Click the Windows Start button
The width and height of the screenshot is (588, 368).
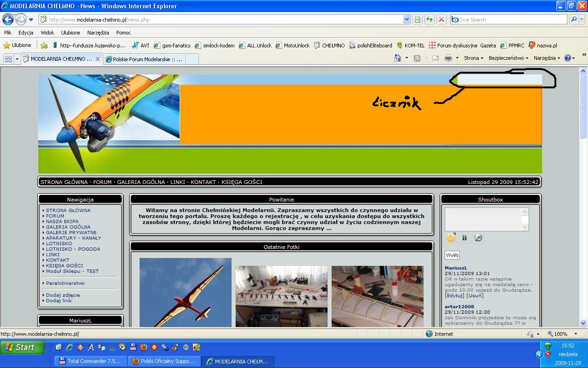click(x=23, y=347)
